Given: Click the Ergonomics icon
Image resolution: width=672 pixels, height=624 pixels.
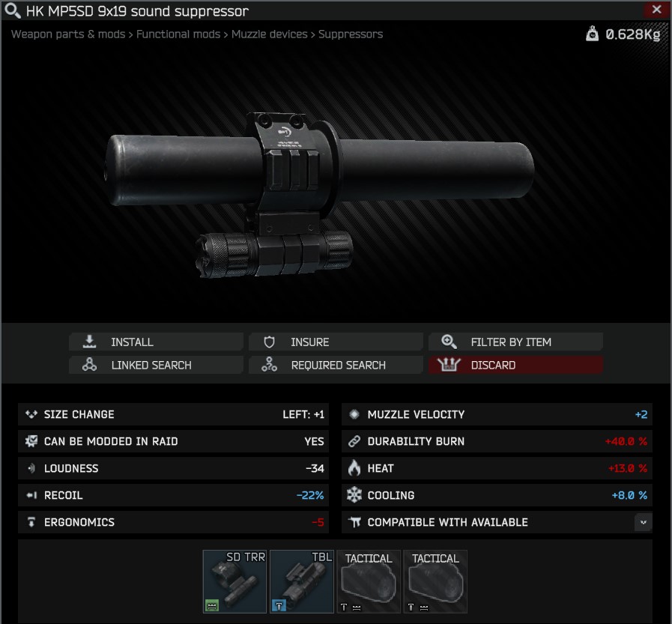Looking at the screenshot, I should point(31,522).
